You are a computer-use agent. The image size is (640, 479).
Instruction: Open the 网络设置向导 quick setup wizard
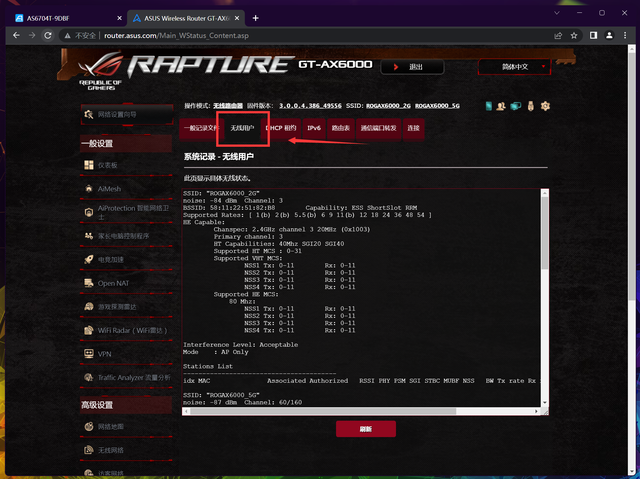[x=127, y=115]
